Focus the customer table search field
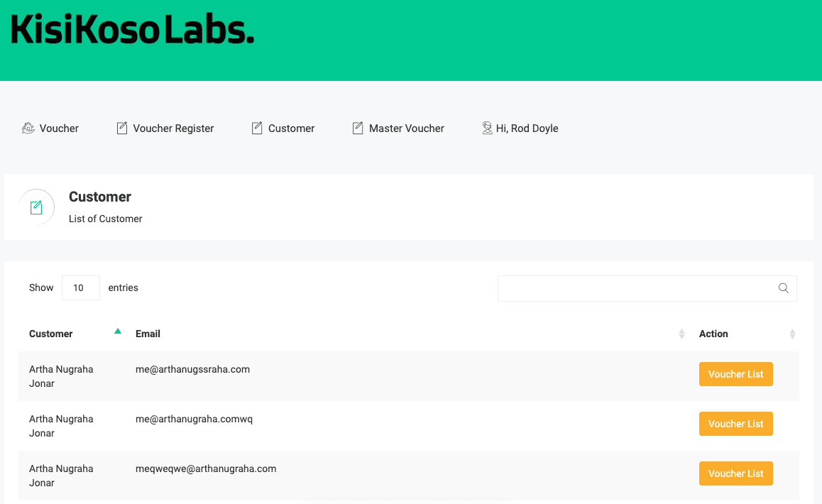Screen dimensions: 822x504 (x=635, y=288)
